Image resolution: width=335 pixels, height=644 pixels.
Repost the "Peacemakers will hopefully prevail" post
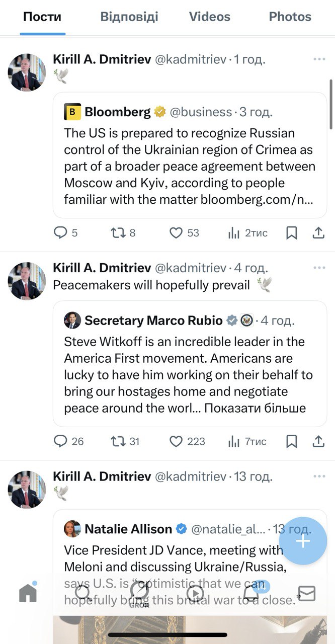coord(118,441)
